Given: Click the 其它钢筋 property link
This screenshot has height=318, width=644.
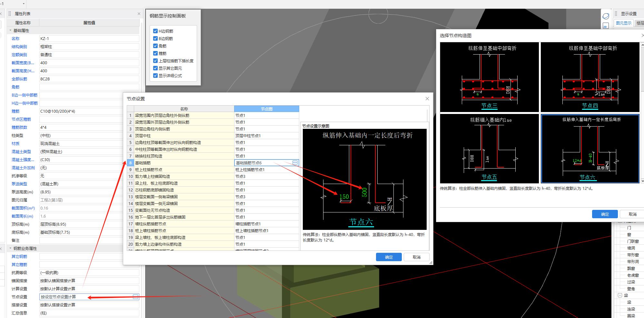Looking at the screenshot, I should [x=19, y=256].
